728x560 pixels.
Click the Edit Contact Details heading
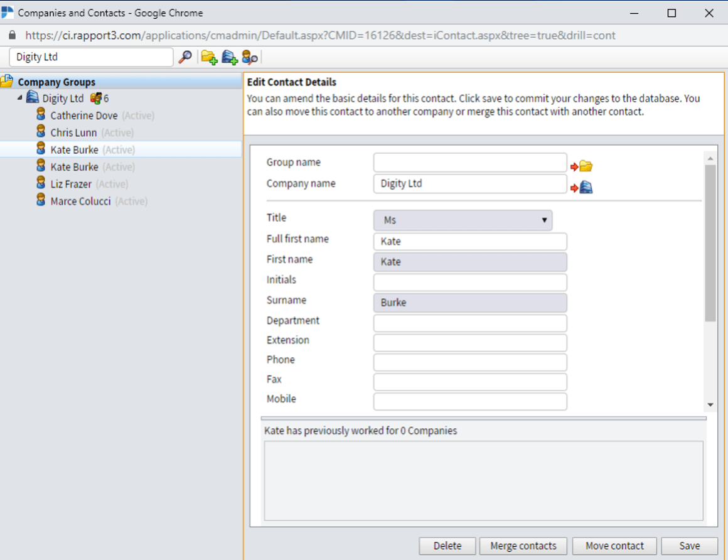coord(292,82)
